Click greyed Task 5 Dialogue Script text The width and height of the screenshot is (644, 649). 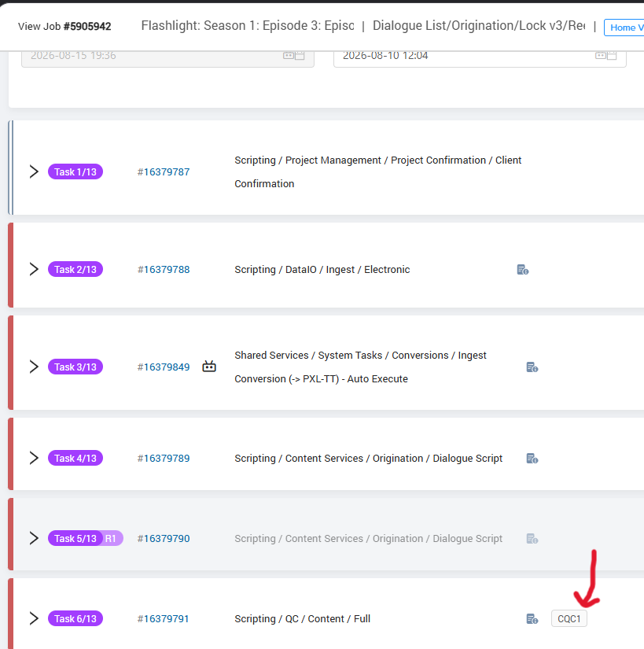[x=369, y=539]
